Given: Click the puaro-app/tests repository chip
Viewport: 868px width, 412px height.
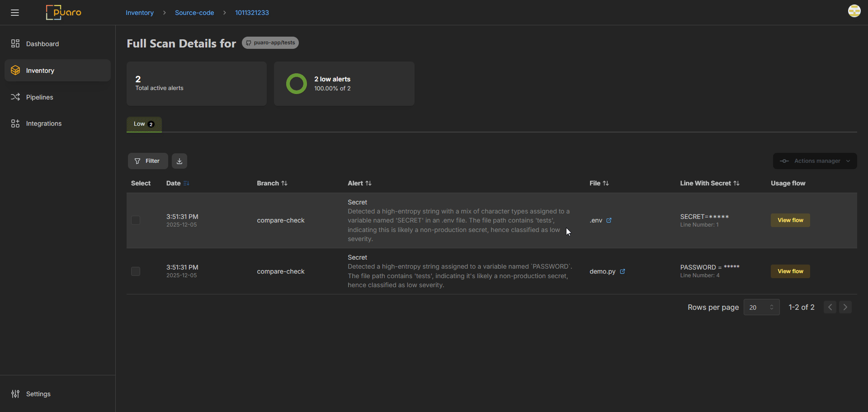Looking at the screenshot, I should tap(270, 43).
